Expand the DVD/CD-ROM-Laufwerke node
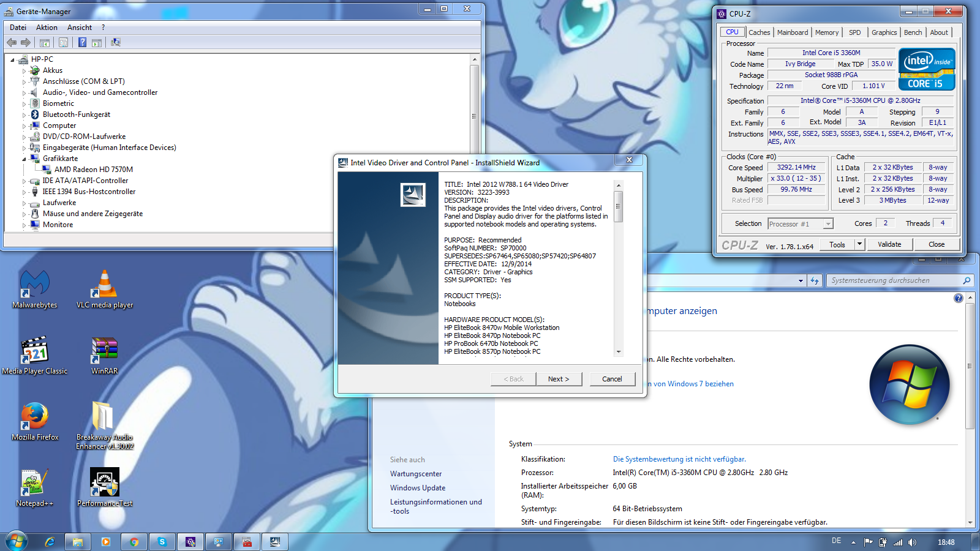 (x=24, y=137)
